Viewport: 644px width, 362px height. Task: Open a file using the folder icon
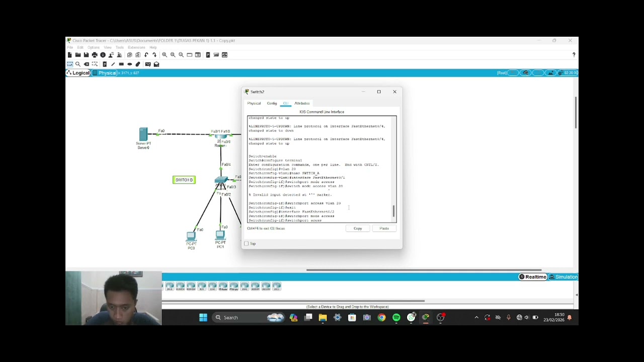click(78, 55)
